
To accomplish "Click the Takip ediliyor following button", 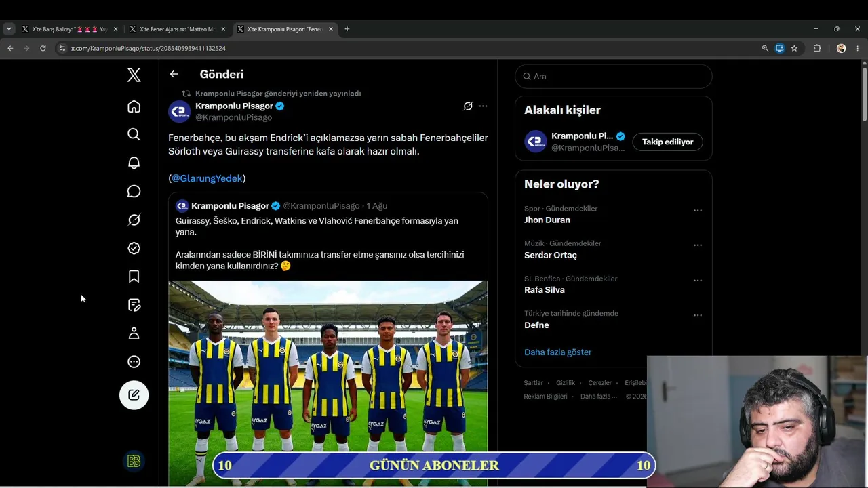I will tap(668, 142).
